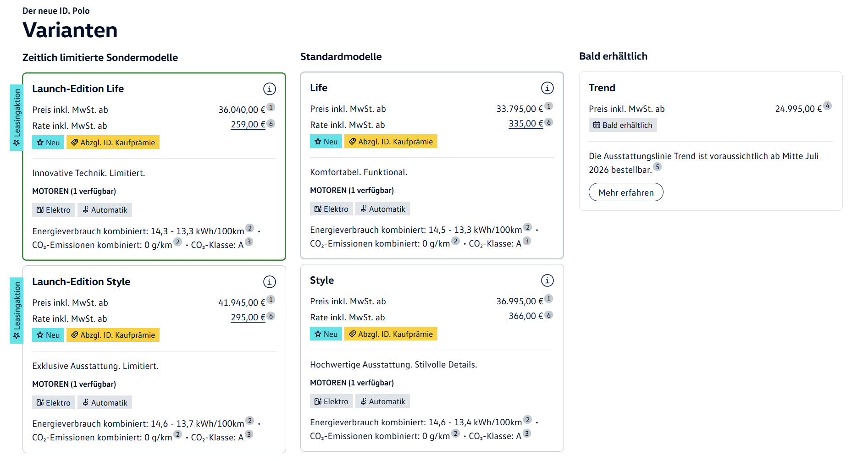This screenshot has height=461, width=868.
Task: Click the 366,00 € rate link
Action: (x=525, y=316)
